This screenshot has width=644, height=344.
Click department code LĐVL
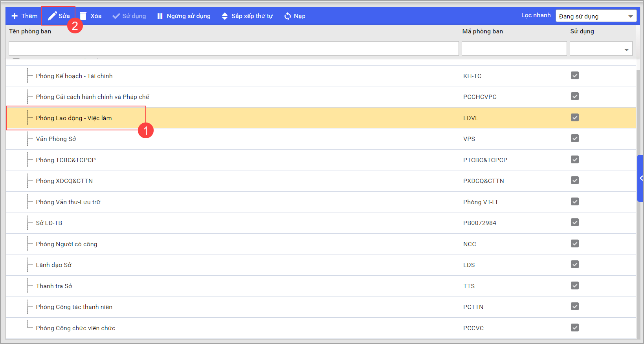(471, 118)
